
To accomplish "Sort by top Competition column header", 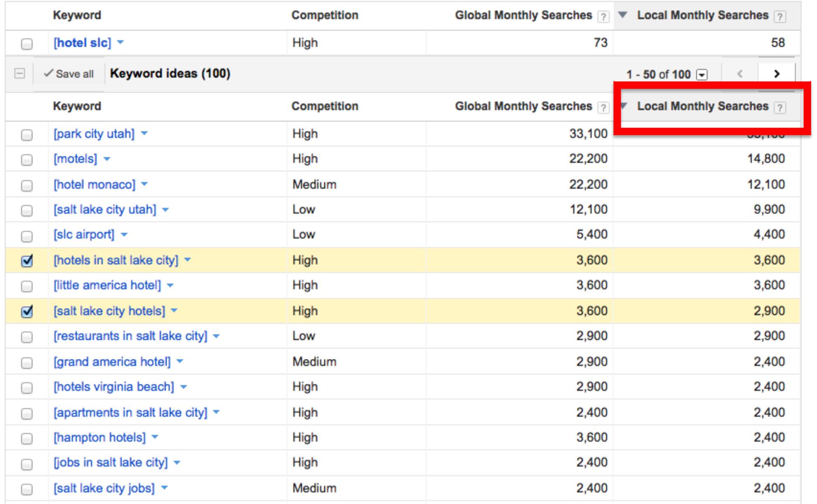I will (x=325, y=15).
